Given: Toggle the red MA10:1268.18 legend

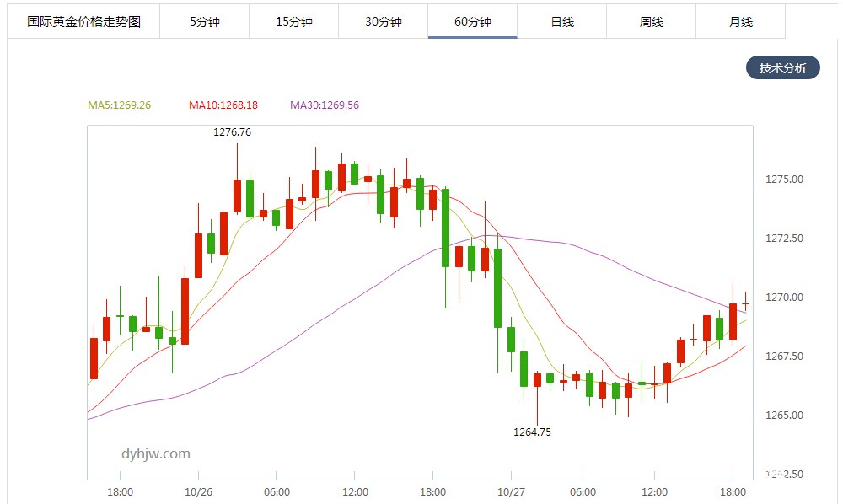Looking at the screenshot, I should [x=223, y=105].
